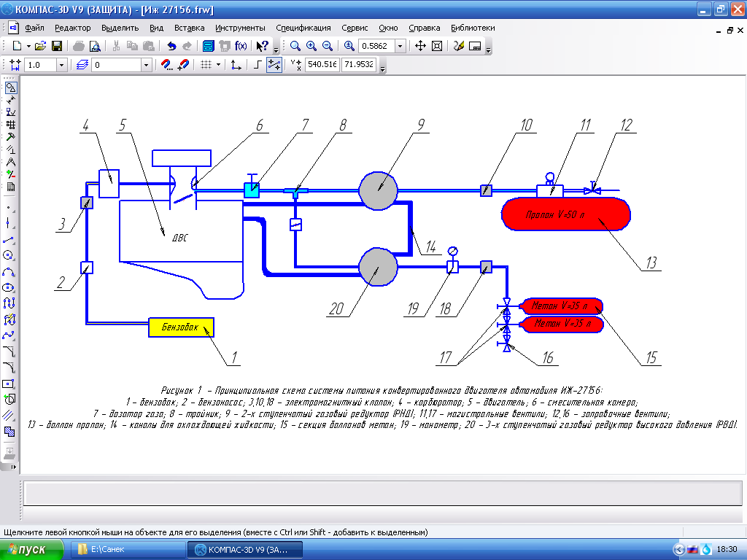Open the library manager icon
747x560 pixels.
tap(208, 46)
